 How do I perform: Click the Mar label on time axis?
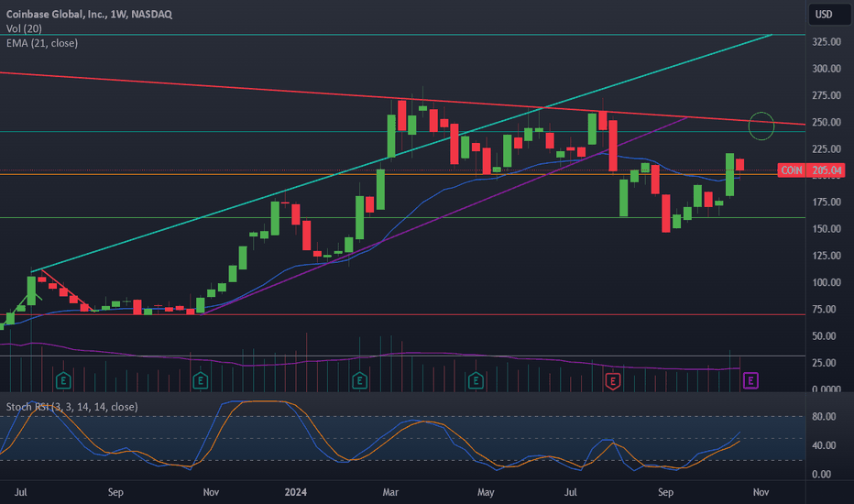390,492
